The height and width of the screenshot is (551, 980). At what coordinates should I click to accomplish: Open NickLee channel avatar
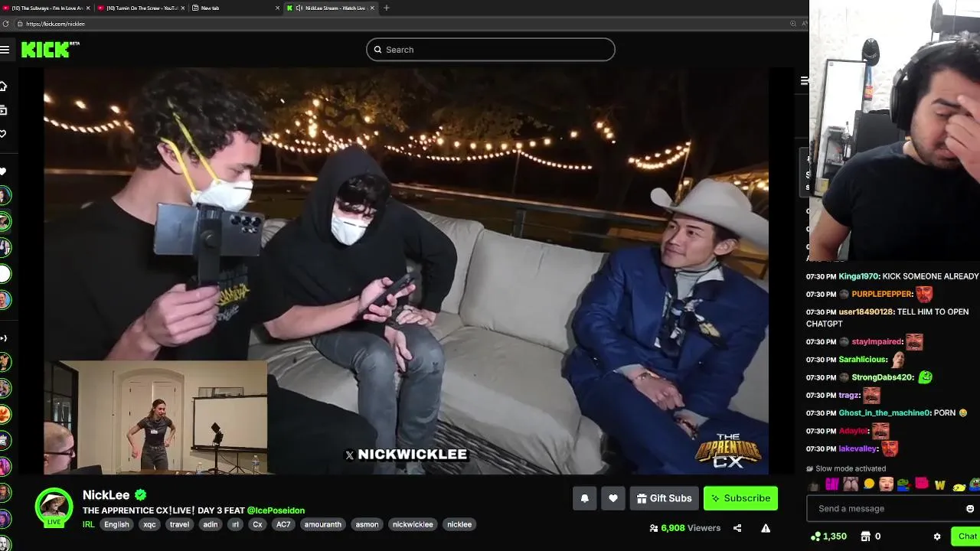click(x=54, y=507)
